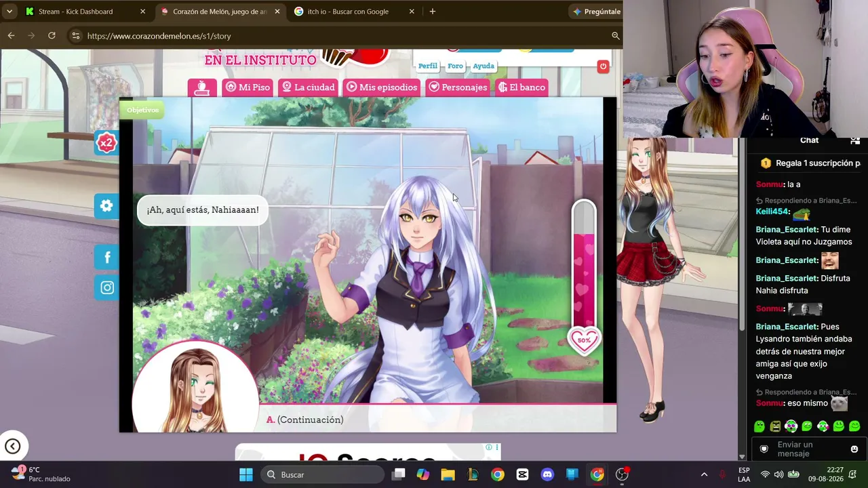Open OBS Studio from the taskbar
The height and width of the screenshot is (488, 868).
coord(622,474)
